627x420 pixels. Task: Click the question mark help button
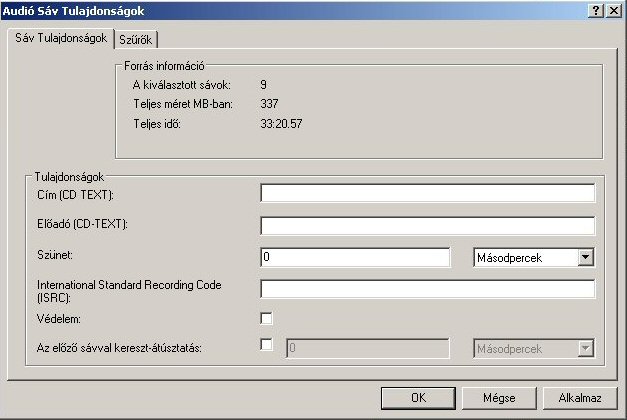596,9
